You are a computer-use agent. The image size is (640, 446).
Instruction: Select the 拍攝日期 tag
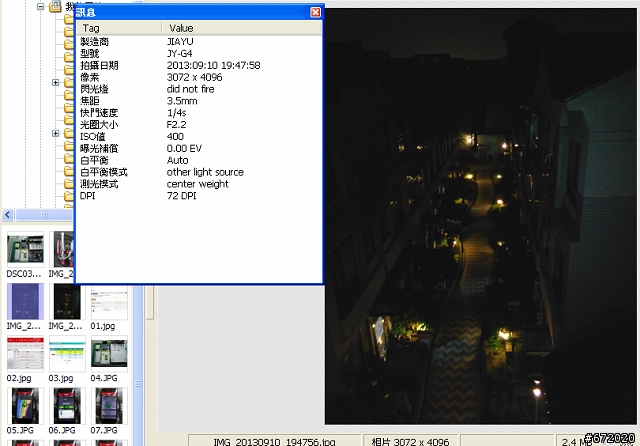pos(99,65)
